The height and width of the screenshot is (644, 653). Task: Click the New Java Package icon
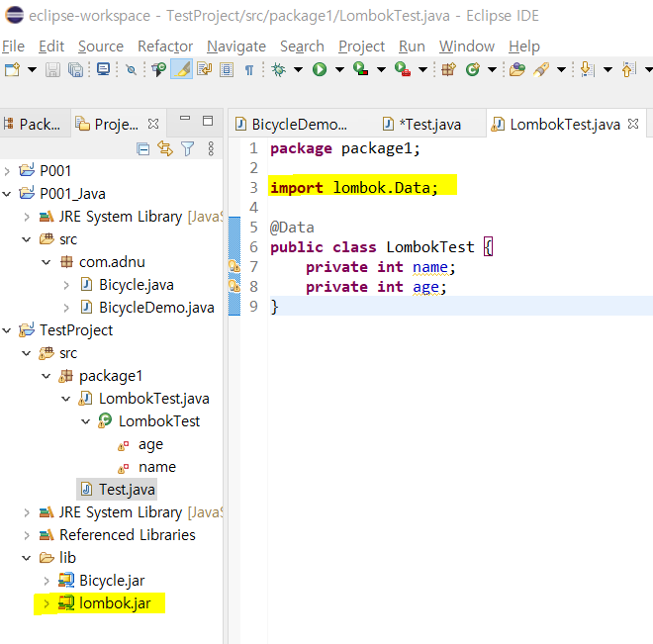448,69
